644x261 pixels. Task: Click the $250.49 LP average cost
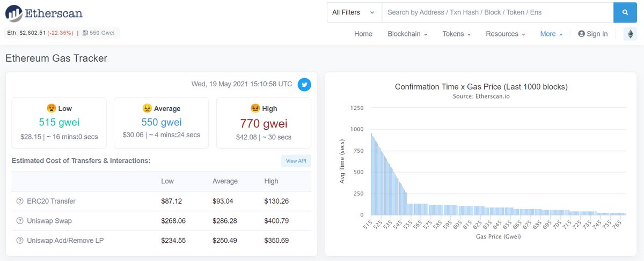pos(225,241)
